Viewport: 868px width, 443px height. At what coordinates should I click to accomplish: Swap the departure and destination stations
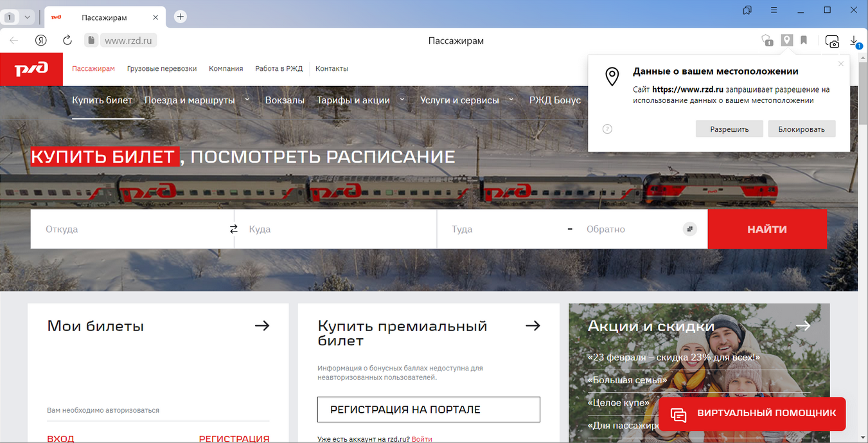point(234,229)
